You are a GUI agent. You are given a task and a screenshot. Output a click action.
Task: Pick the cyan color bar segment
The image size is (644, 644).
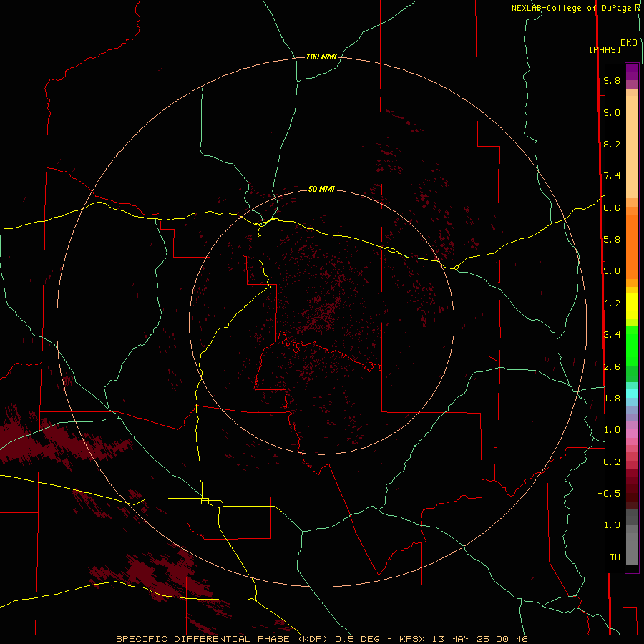(632, 394)
